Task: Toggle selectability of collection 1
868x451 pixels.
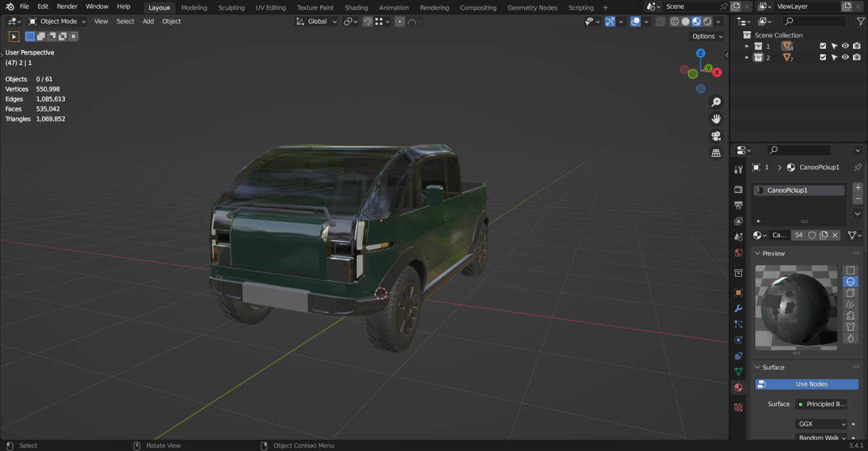Action: point(834,46)
